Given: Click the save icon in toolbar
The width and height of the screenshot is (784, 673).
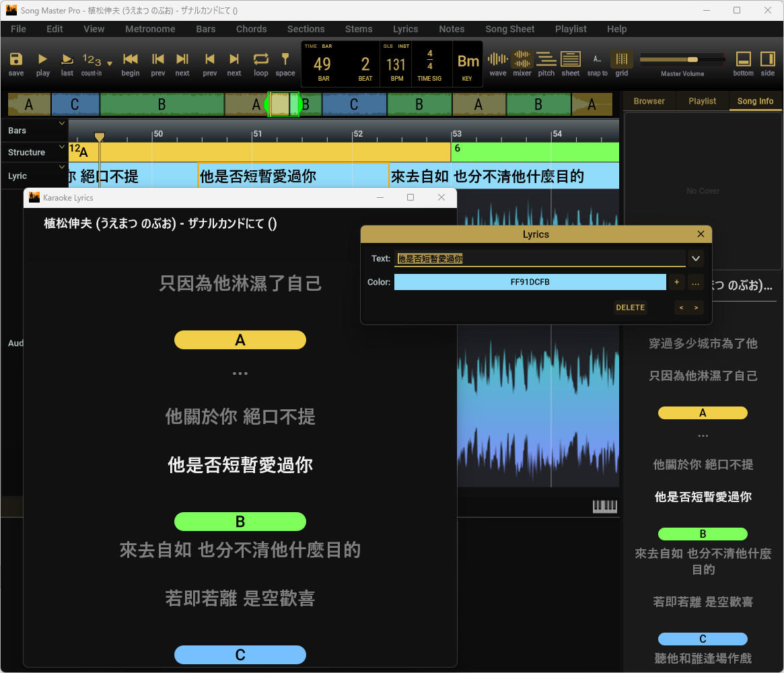Looking at the screenshot, I should pyautogui.click(x=16, y=59).
